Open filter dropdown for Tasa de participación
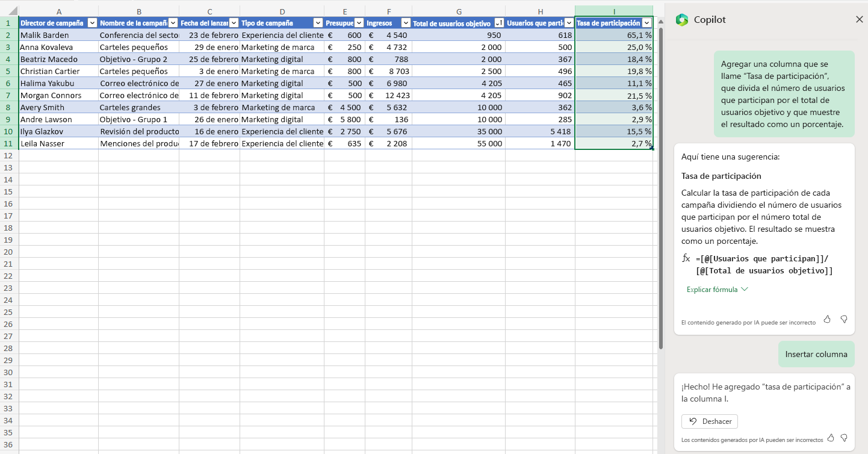This screenshot has width=868, height=454. click(x=646, y=23)
